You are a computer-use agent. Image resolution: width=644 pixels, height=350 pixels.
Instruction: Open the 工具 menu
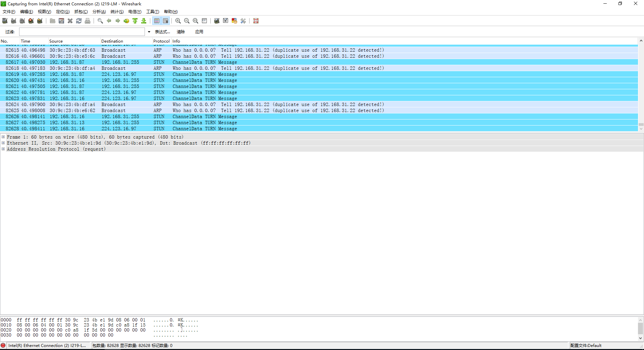(153, 12)
